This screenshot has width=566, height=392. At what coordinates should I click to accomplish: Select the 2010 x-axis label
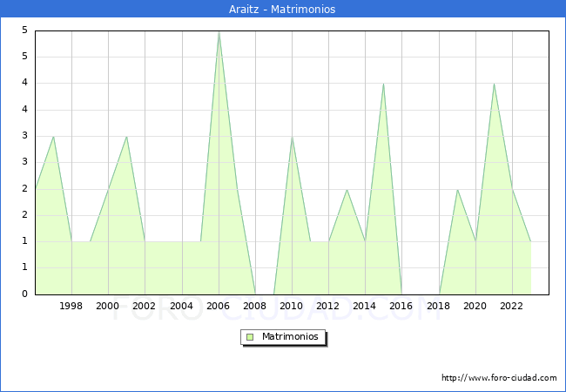[x=292, y=306]
